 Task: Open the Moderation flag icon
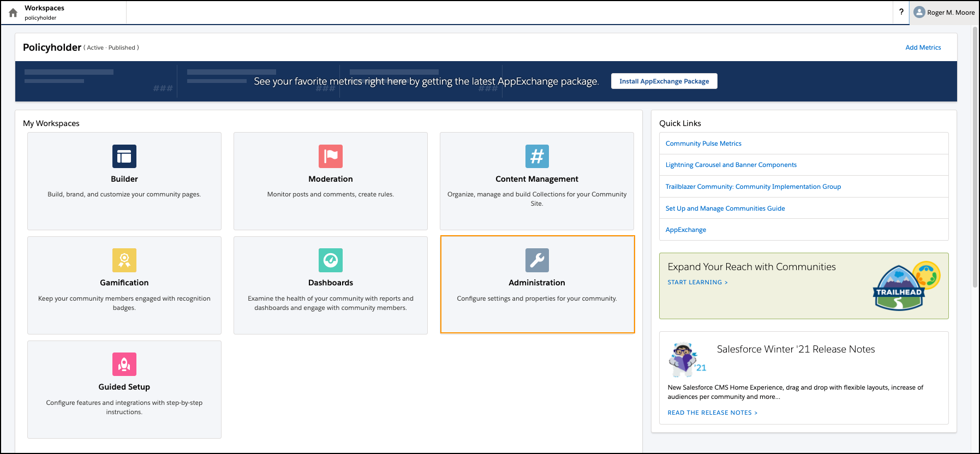(331, 156)
